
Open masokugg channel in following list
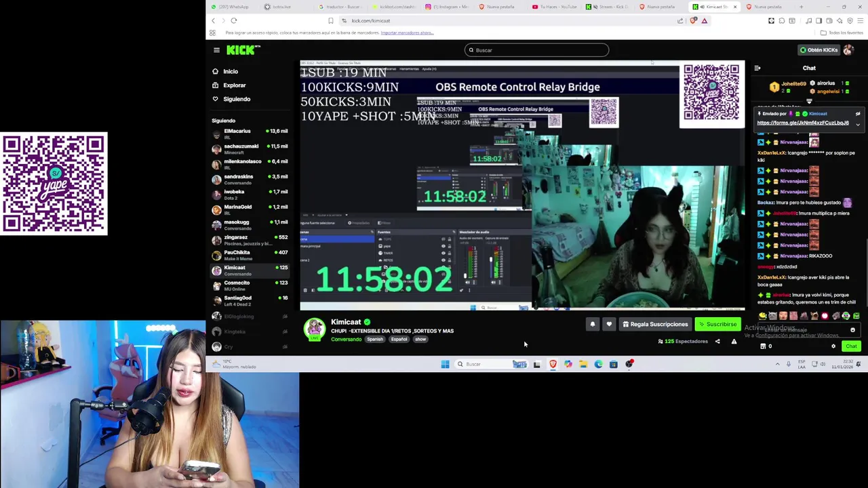tap(250, 225)
